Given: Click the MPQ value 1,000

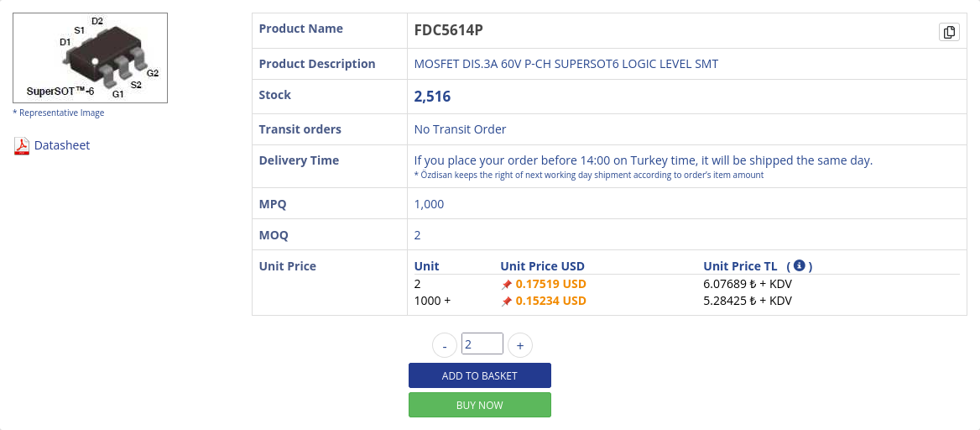Looking at the screenshot, I should pos(430,204).
